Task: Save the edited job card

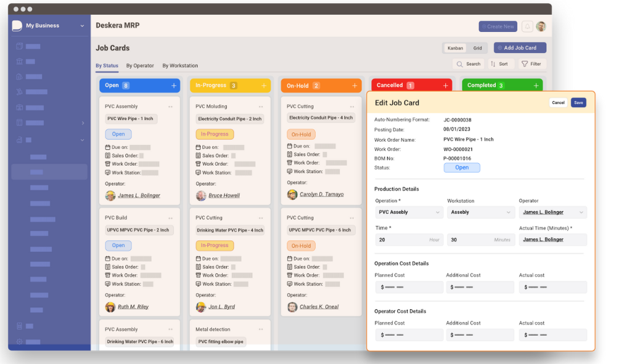Action: (578, 102)
